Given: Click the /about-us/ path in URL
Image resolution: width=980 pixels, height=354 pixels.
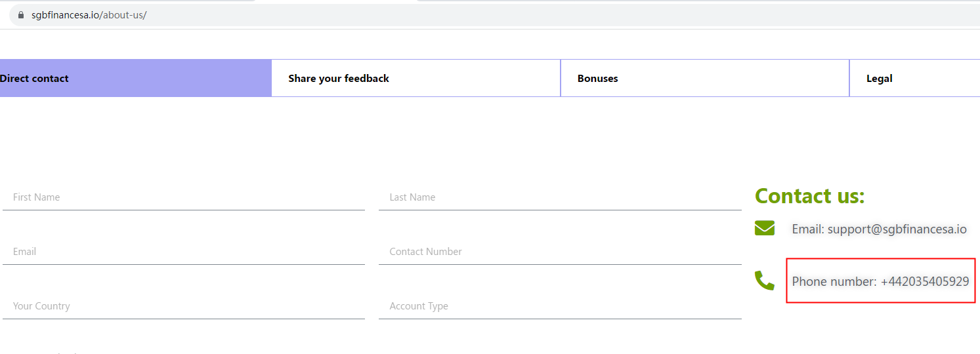Looking at the screenshot, I should (123, 15).
